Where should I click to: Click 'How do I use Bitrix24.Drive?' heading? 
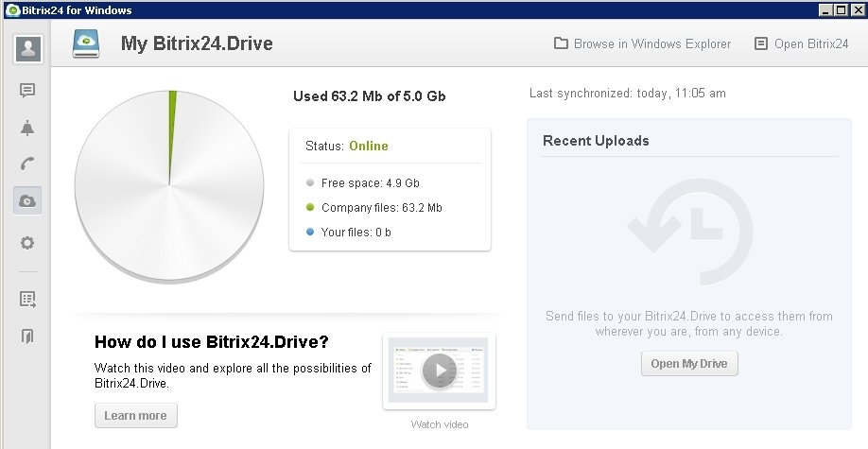point(212,341)
